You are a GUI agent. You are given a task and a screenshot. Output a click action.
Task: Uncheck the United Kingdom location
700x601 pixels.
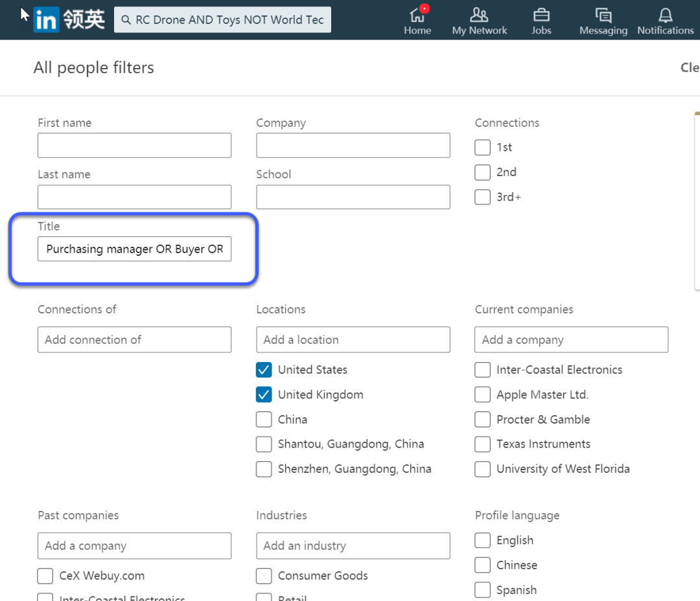(x=264, y=394)
